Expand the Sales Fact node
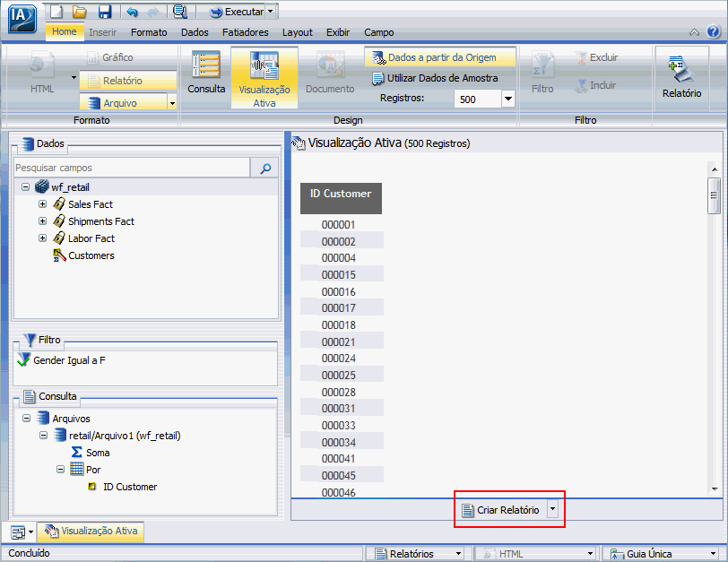Image resolution: width=728 pixels, height=562 pixels. click(x=42, y=204)
